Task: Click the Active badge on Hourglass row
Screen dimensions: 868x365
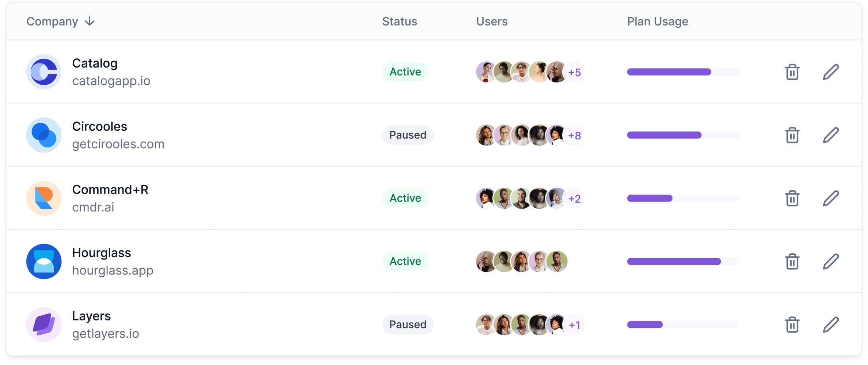Action: 405,261
